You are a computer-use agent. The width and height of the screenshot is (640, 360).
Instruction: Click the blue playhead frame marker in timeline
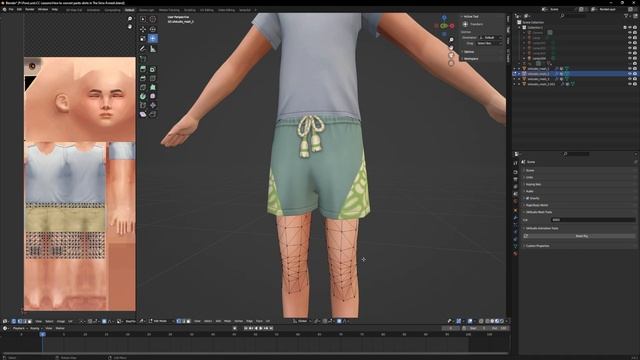(x=42, y=334)
